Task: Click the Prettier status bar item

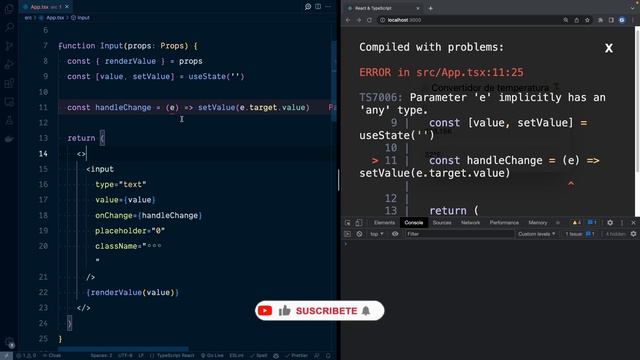Action: tap(296, 356)
